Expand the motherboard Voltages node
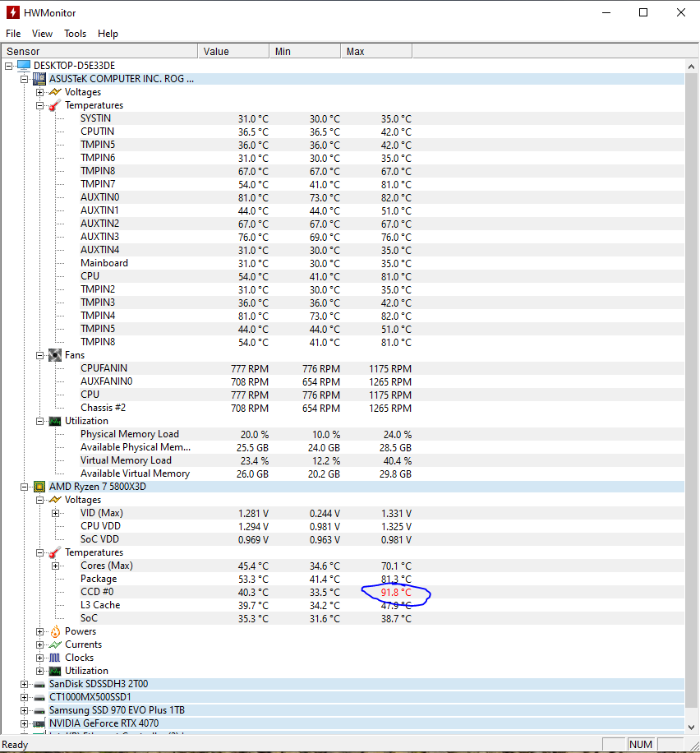700x753 pixels. (39, 92)
